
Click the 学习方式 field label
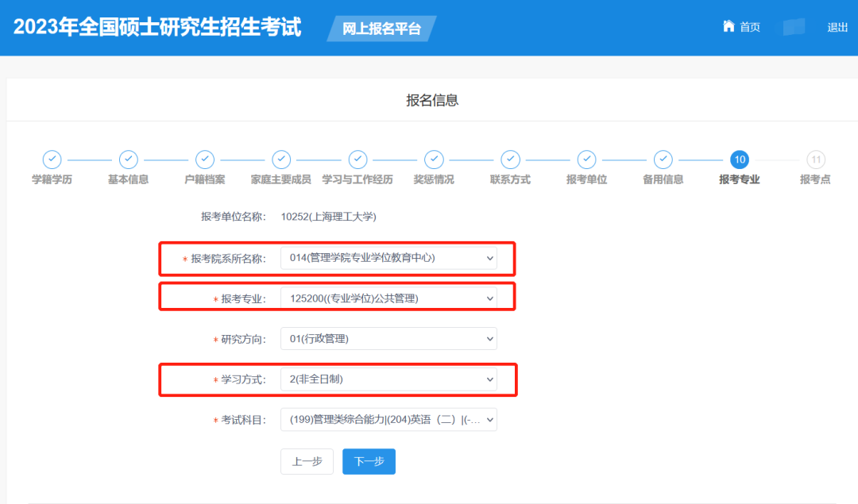pyautogui.click(x=244, y=380)
